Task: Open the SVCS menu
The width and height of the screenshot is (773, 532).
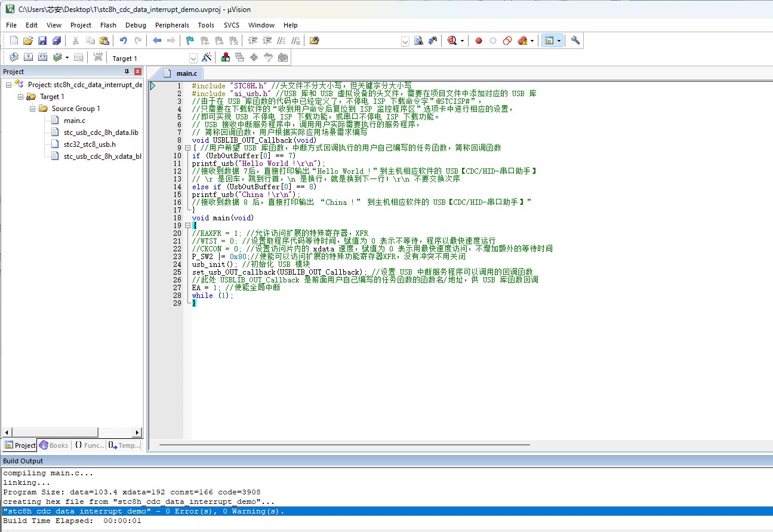Action: pyautogui.click(x=232, y=25)
